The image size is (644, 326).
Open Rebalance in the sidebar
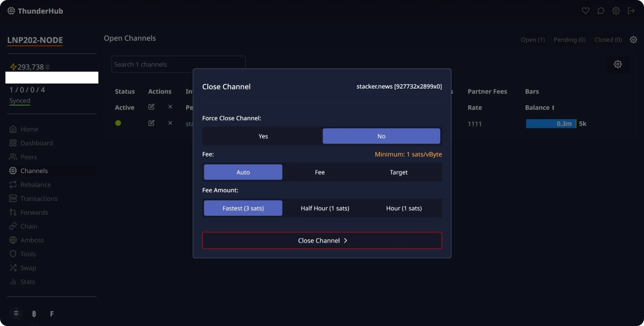click(35, 185)
